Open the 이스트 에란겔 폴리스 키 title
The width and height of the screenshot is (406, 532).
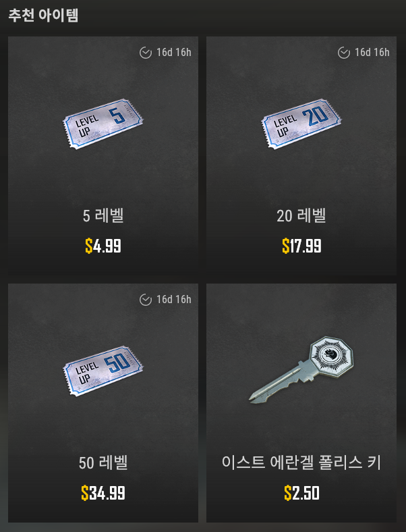(301, 462)
